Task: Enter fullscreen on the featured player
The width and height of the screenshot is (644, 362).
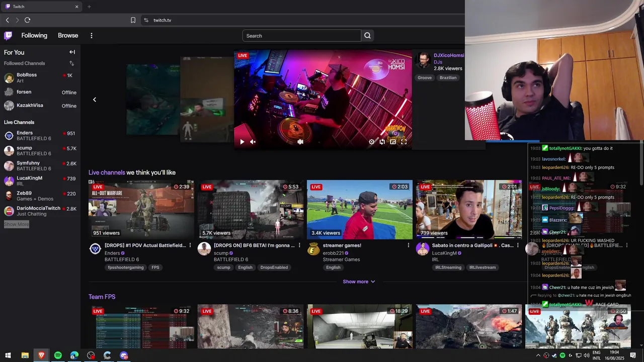Action: pyautogui.click(x=404, y=142)
